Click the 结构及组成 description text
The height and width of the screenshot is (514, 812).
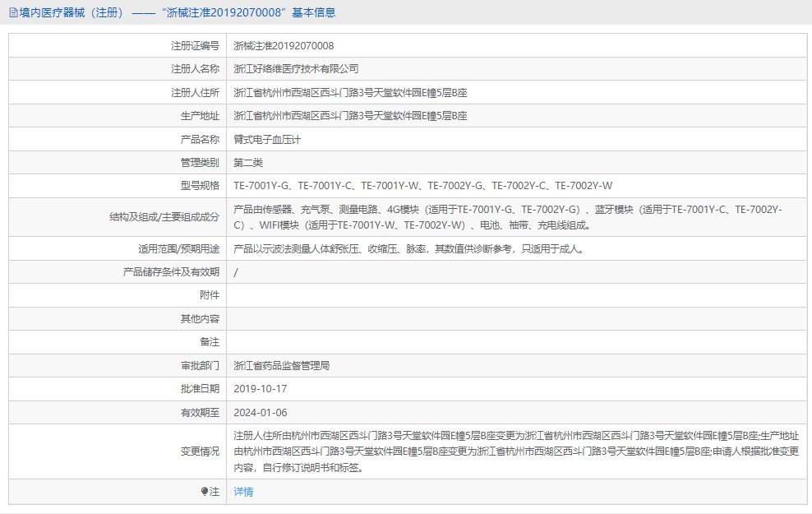(508, 217)
